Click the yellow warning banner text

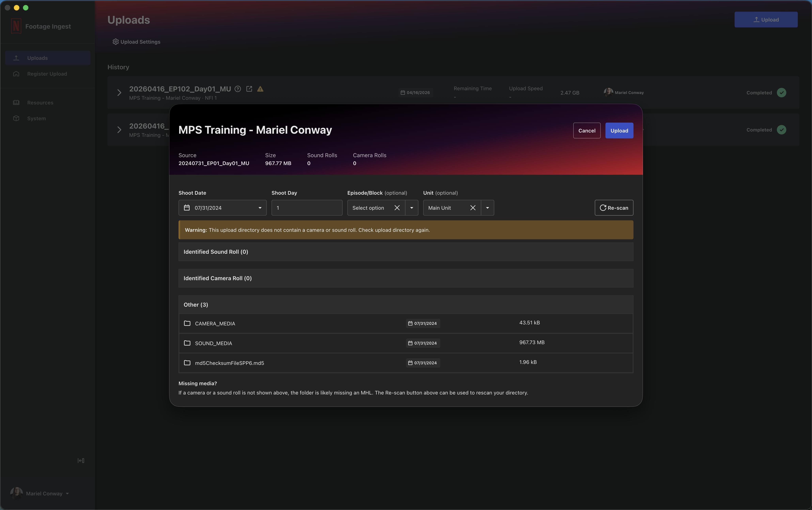pyautogui.click(x=307, y=230)
